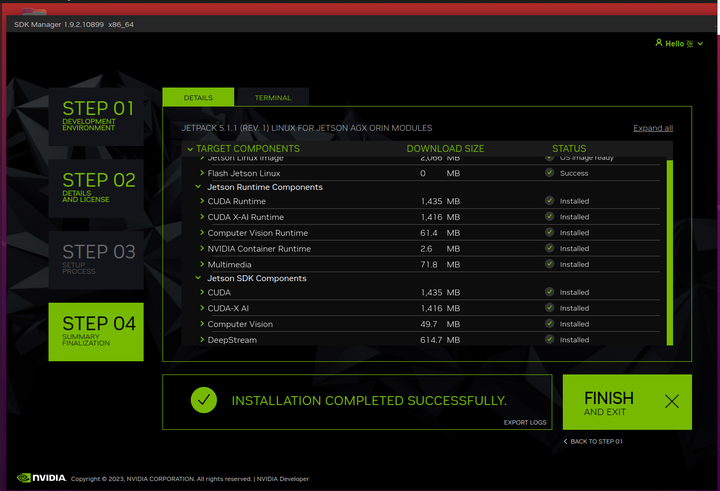Click the Installed check icon for DeepStream
This screenshot has height=491, width=720.
549,339
